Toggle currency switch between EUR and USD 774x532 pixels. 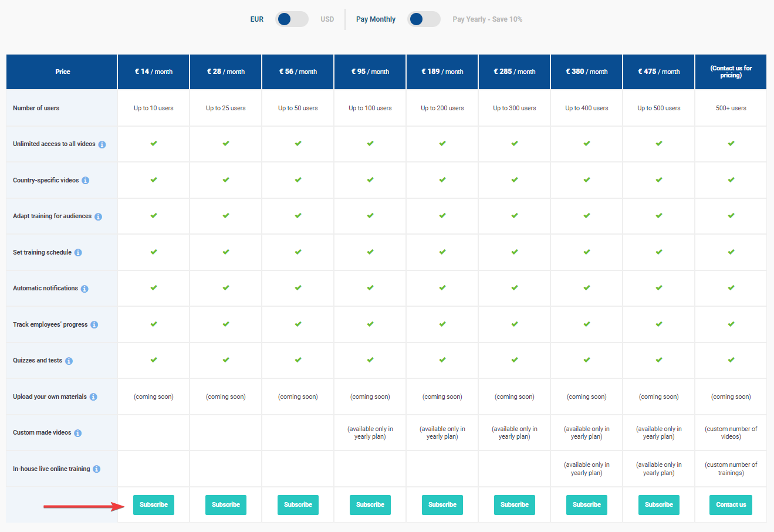tap(292, 19)
